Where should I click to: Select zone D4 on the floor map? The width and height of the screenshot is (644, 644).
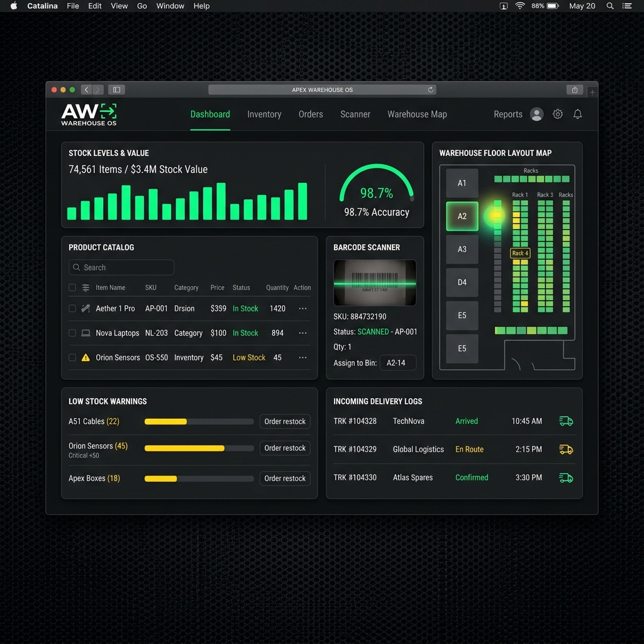pyautogui.click(x=462, y=282)
